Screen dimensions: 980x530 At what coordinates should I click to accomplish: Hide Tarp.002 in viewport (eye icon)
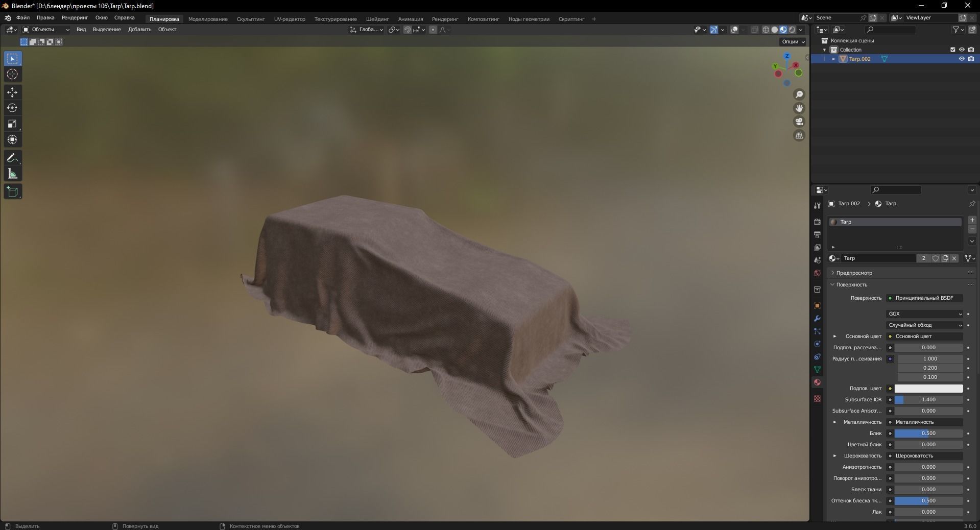pyautogui.click(x=962, y=59)
